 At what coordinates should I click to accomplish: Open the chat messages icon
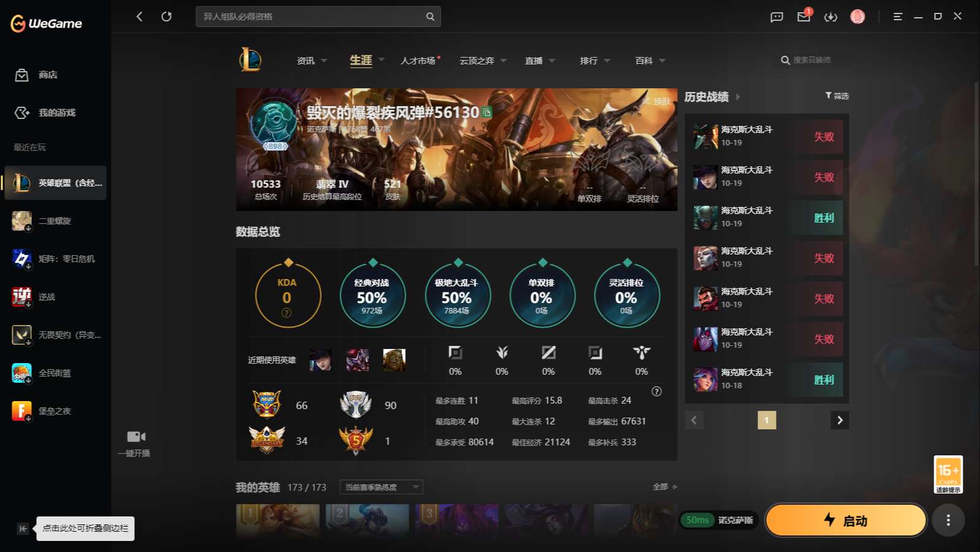[777, 17]
